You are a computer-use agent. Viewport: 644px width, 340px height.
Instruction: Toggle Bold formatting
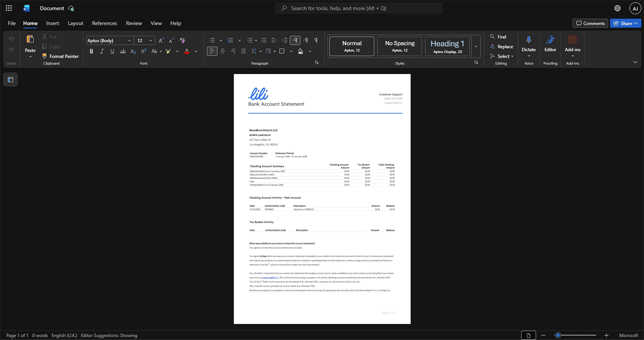[91, 51]
